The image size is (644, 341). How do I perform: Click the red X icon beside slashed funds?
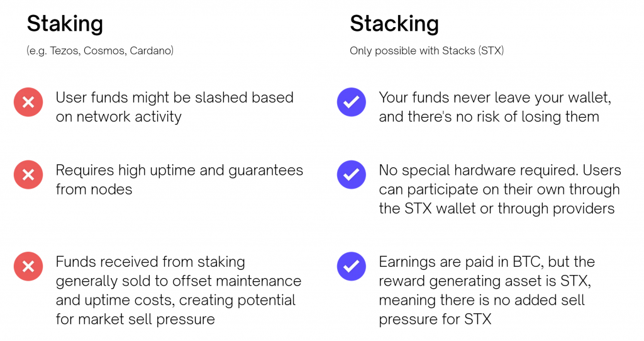28,102
